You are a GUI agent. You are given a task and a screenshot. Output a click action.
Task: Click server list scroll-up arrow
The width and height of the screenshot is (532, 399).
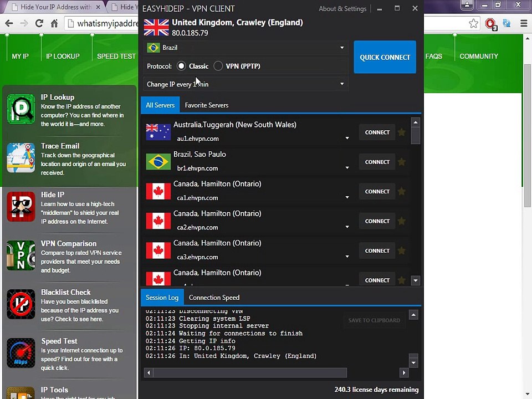[x=416, y=122]
